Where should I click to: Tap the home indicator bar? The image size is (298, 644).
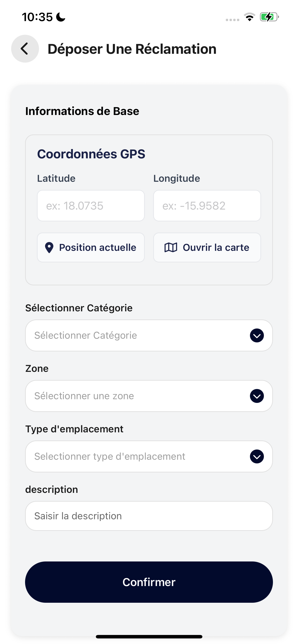click(149, 637)
